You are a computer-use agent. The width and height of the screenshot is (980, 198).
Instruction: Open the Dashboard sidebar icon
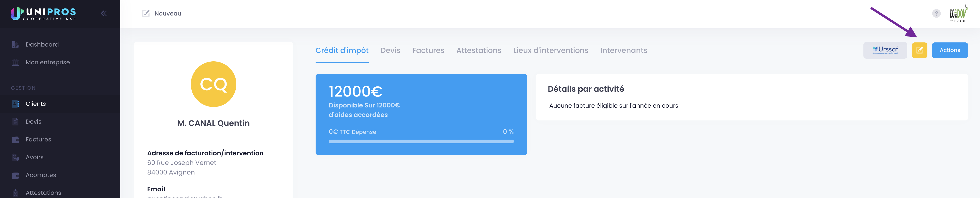15,44
